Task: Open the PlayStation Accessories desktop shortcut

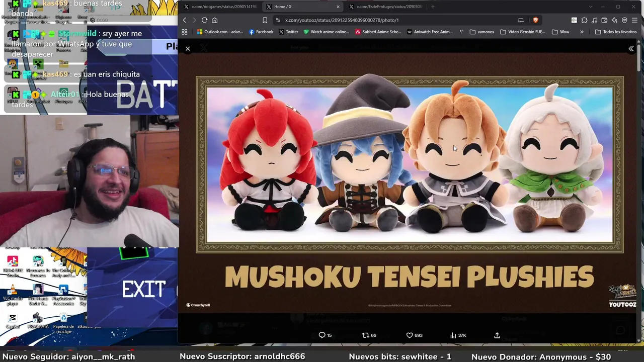Action: 63,295
